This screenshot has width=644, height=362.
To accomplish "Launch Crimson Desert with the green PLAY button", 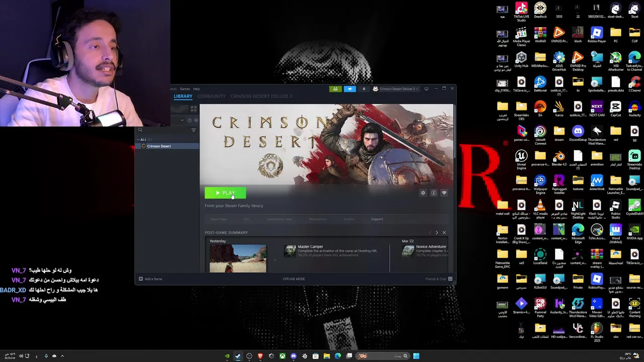I will coord(225,193).
